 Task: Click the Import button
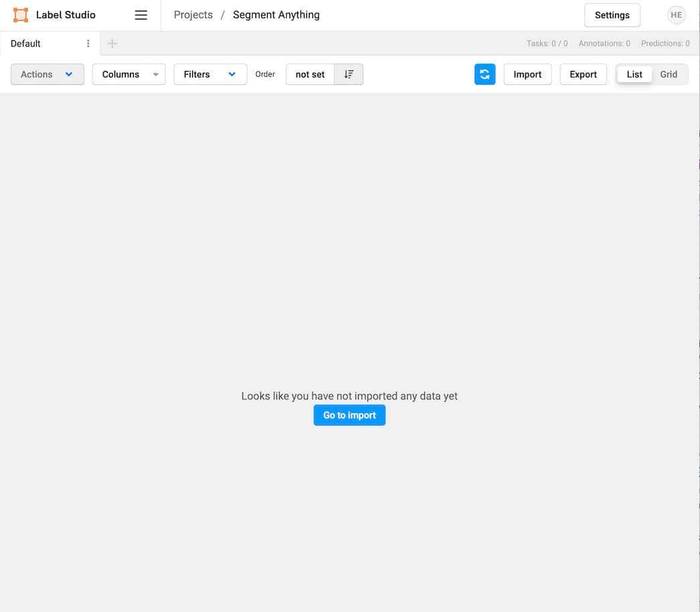tap(528, 74)
